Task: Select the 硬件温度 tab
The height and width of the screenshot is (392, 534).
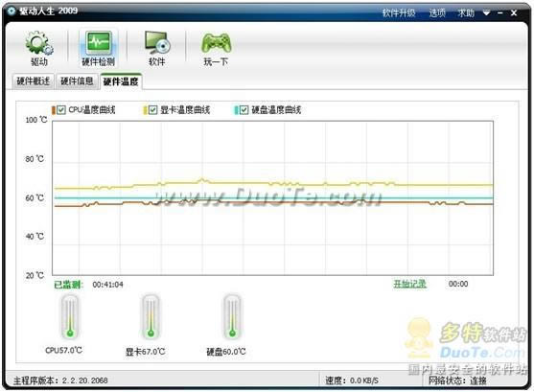Action: point(121,81)
